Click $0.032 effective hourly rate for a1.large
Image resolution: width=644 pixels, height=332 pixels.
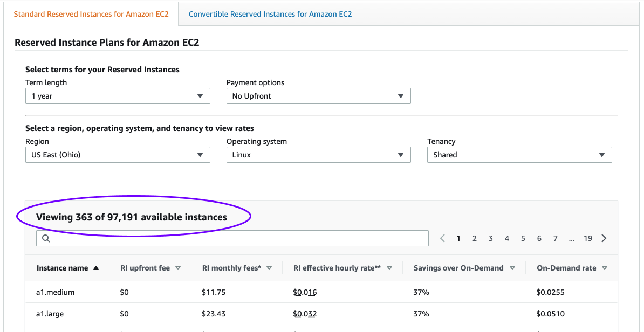click(305, 314)
